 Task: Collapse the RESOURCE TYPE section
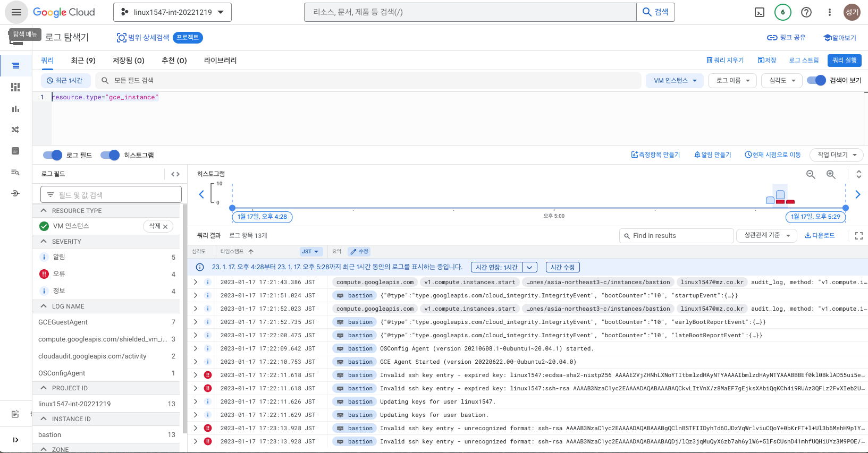pos(44,211)
